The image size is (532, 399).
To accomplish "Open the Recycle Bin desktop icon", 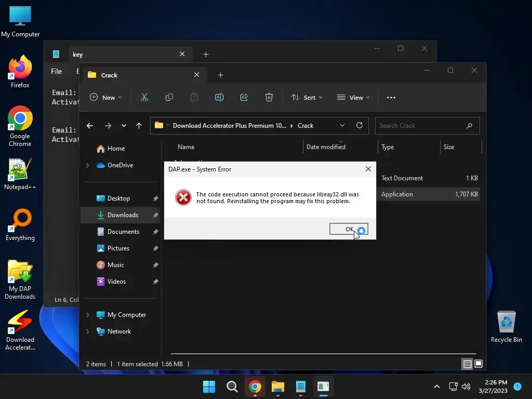I will pyautogui.click(x=506, y=327).
